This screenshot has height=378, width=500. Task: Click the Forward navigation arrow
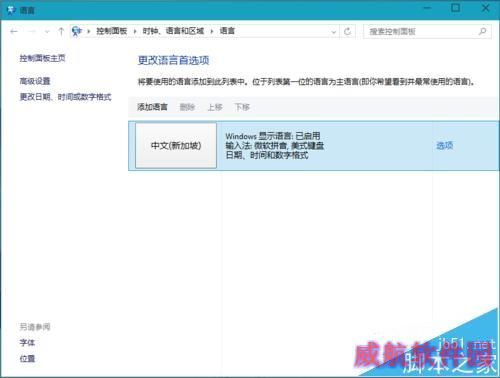pos(32,32)
